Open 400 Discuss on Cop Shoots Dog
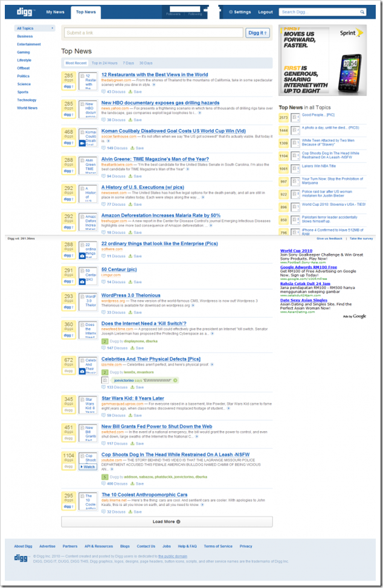Image resolution: width=383 pixels, height=588 pixels. [x=115, y=484]
